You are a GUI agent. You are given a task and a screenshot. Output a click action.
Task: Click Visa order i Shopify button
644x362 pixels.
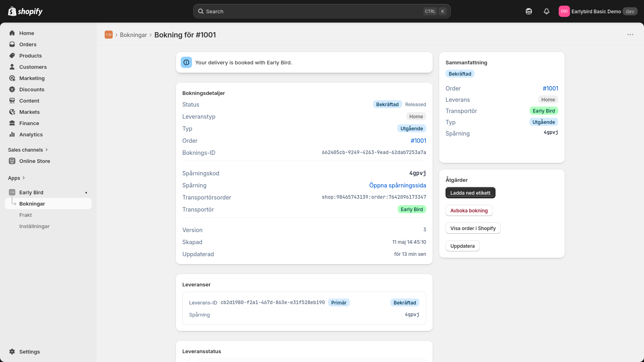pyautogui.click(x=473, y=228)
